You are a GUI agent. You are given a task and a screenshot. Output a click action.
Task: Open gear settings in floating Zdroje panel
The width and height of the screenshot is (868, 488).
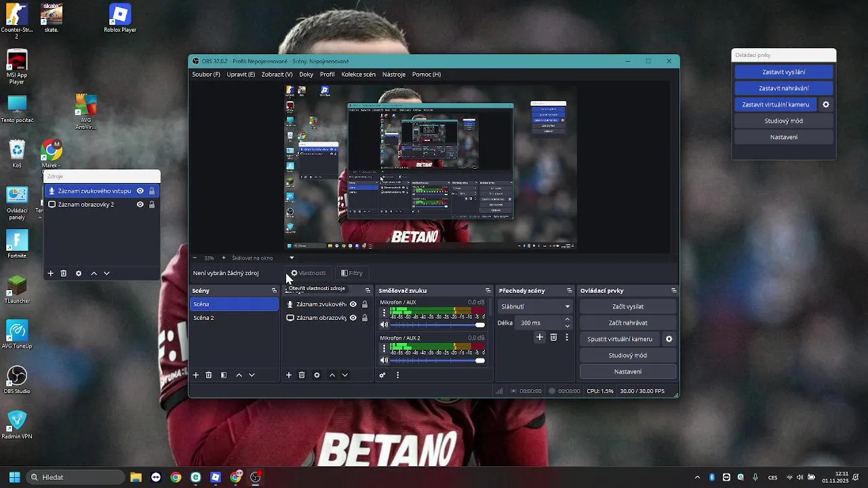pos(79,273)
